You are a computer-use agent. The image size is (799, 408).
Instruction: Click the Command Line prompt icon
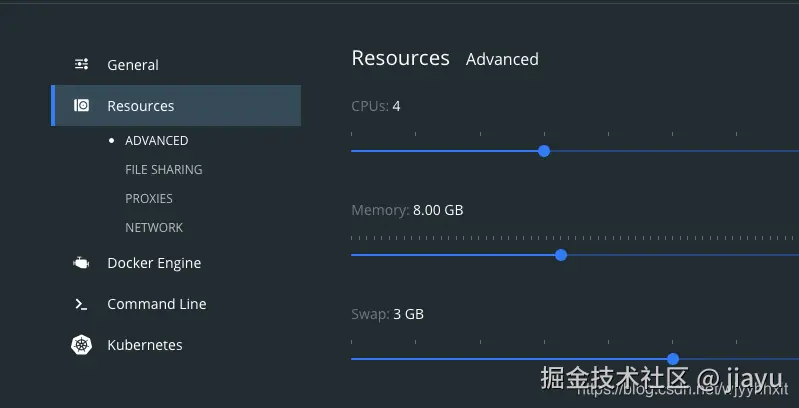pos(82,304)
